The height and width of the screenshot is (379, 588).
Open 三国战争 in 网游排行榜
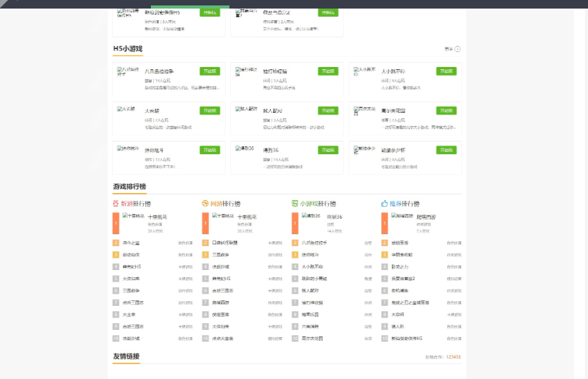coord(221,254)
